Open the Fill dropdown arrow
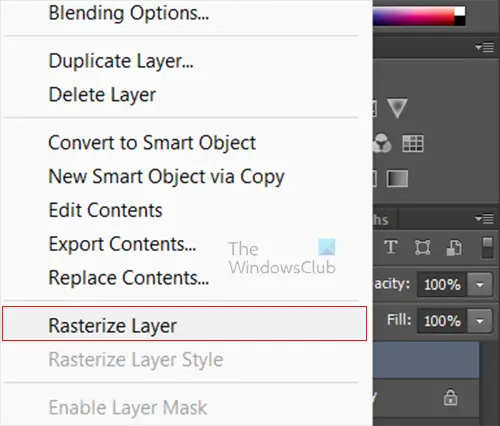500x426 pixels. coord(480,321)
